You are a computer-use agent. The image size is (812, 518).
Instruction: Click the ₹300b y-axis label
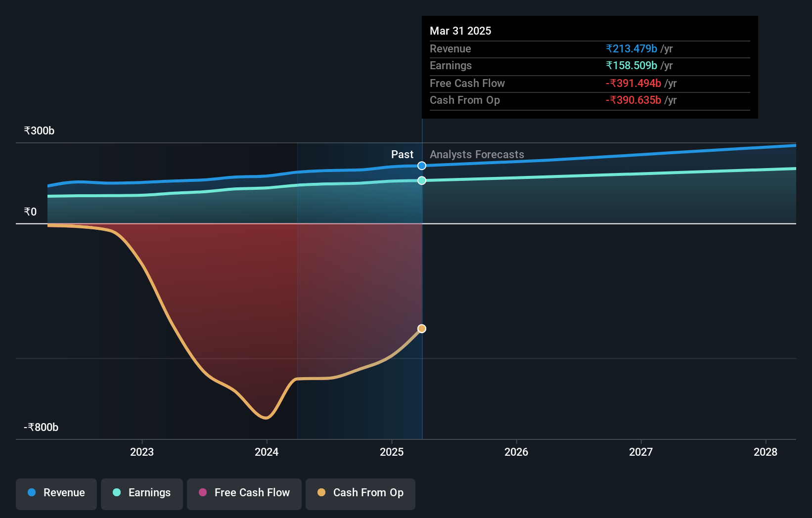(39, 130)
